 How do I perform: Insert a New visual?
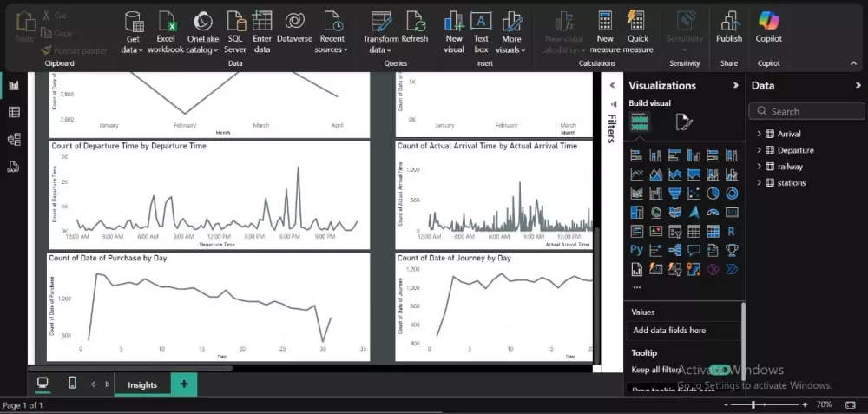coord(454,33)
